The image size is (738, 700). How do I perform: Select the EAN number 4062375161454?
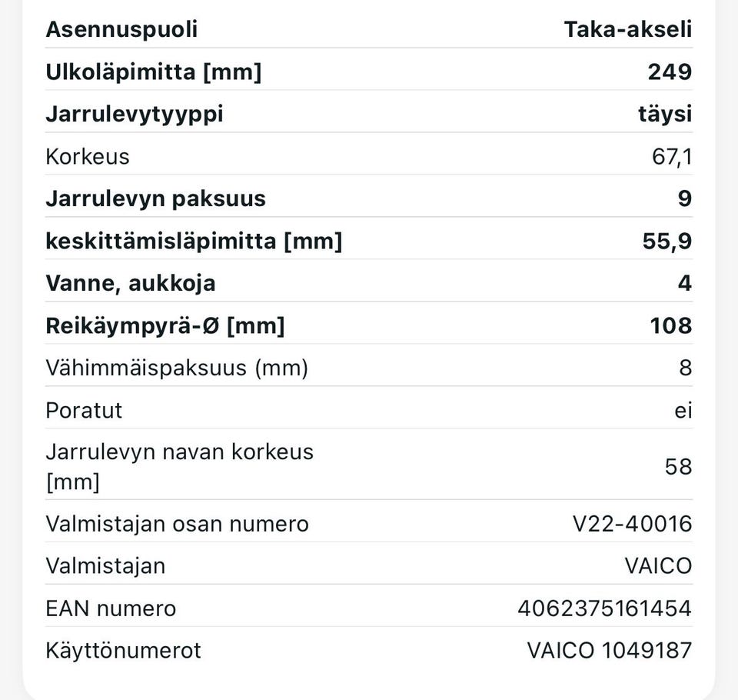tap(604, 608)
